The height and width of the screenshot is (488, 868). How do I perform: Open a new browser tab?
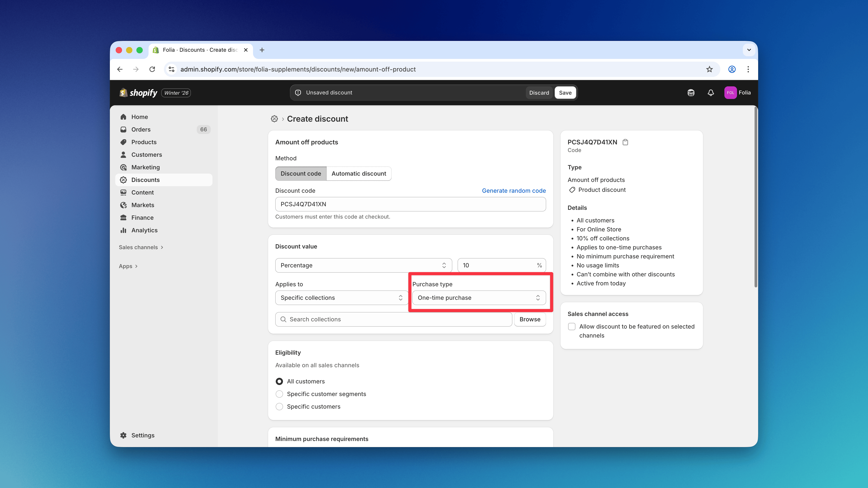tap(262, 50)
